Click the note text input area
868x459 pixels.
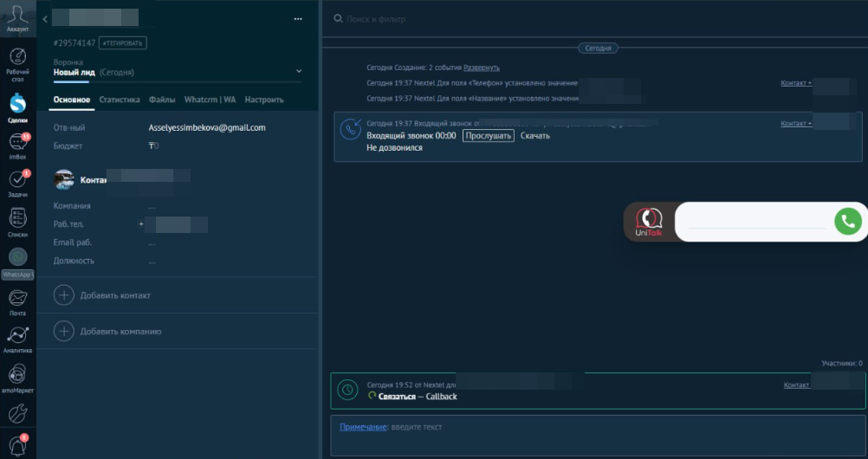tap(598, 436)
